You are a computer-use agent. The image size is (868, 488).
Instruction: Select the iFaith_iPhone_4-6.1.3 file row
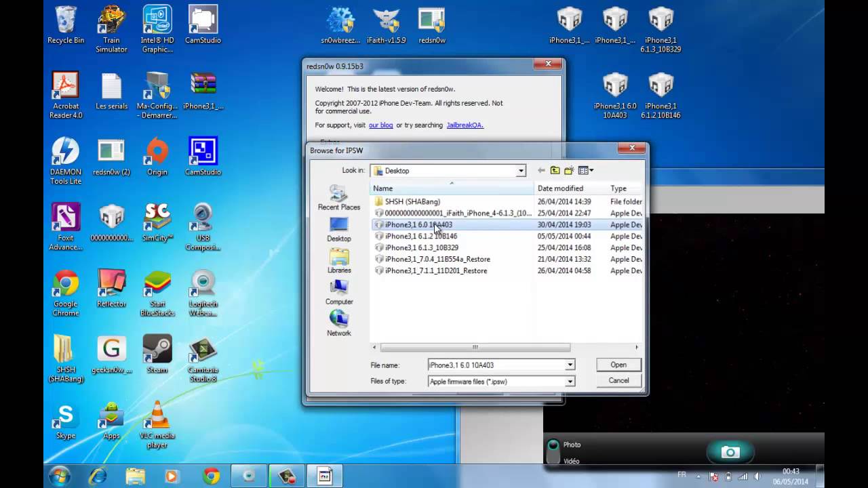[508, 213]
